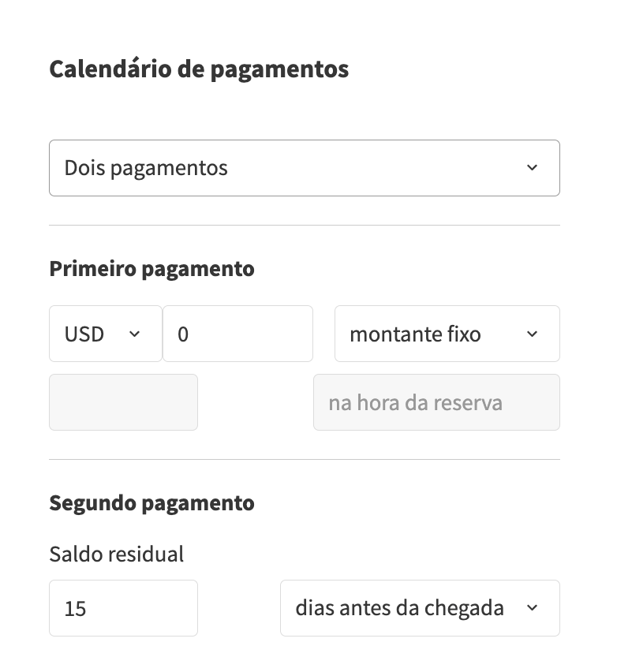The width and height of the screenshot is (617, 672).
Task: Click the chevron on "dias antes da chegada"
Action: (x=532, y=607)
